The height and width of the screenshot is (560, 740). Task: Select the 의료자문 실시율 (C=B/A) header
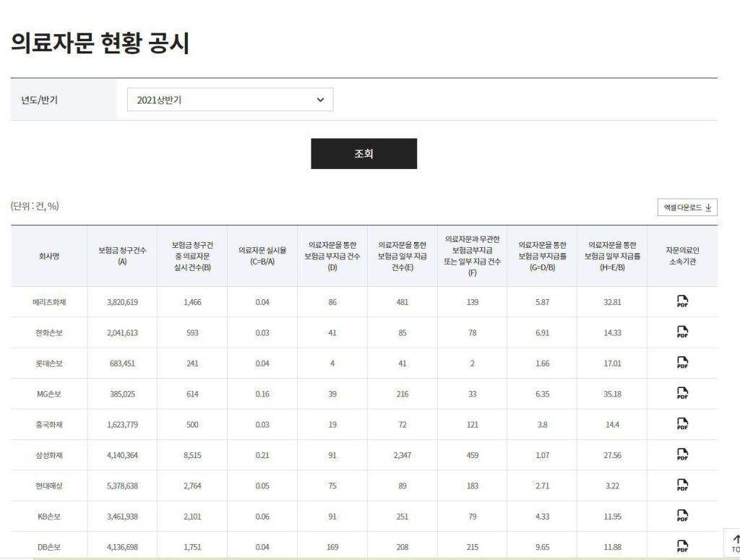[262, 256]
